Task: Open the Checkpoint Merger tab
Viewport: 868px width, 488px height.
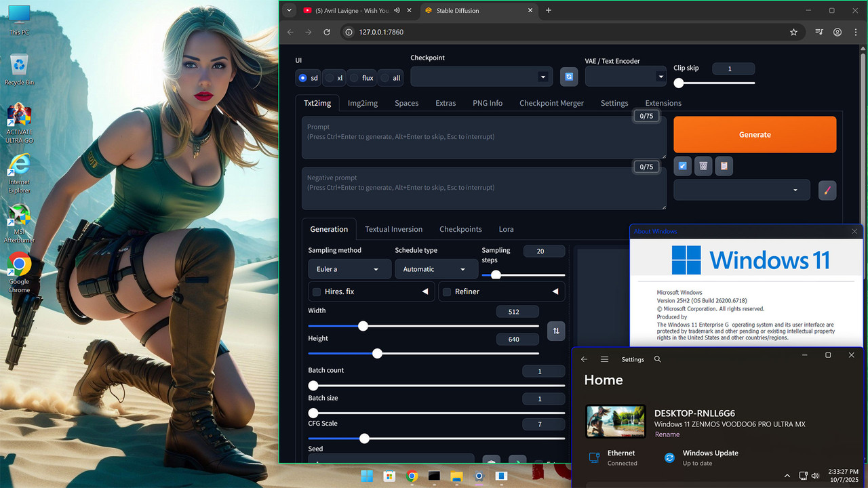Action: tap(551, 103)
